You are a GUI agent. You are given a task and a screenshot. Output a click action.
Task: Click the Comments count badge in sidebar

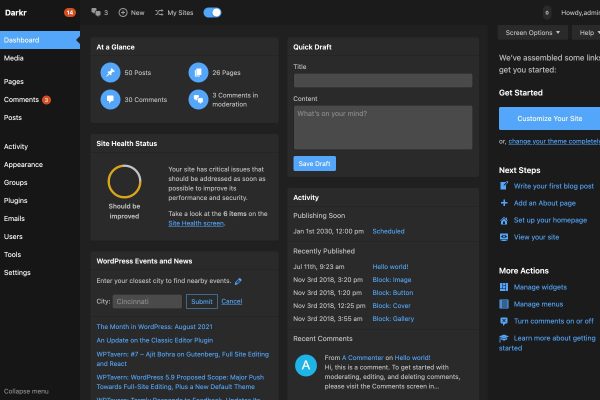tap(46, 100)
